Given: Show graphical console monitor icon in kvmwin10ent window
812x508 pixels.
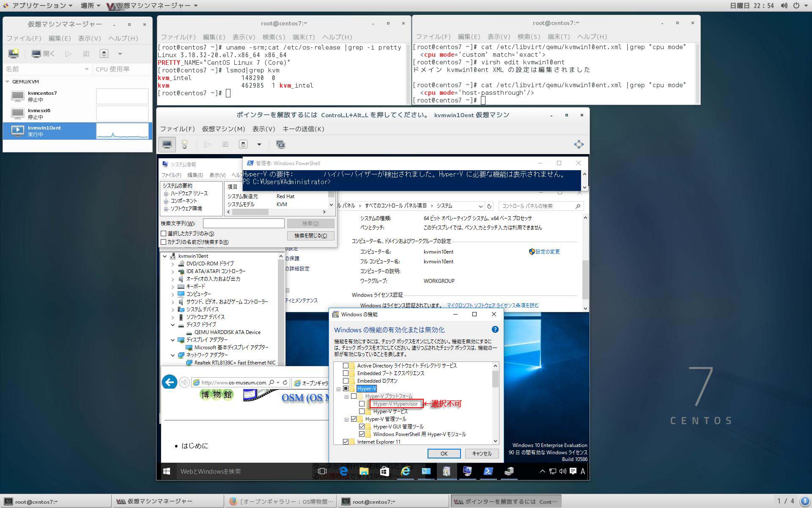Looking at the screenshot, I should 167,144.
